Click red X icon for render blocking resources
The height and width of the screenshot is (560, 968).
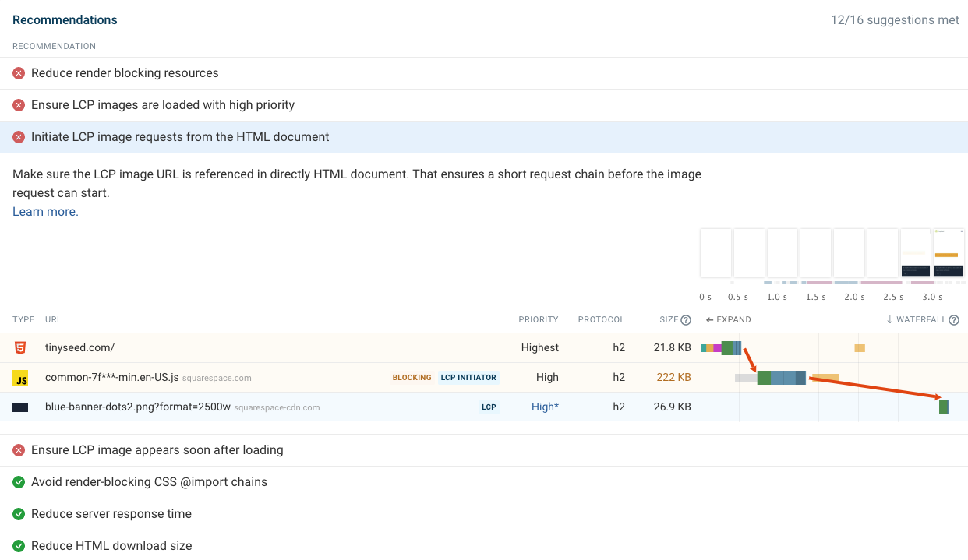pyautogui.click(x=19, y=73)
